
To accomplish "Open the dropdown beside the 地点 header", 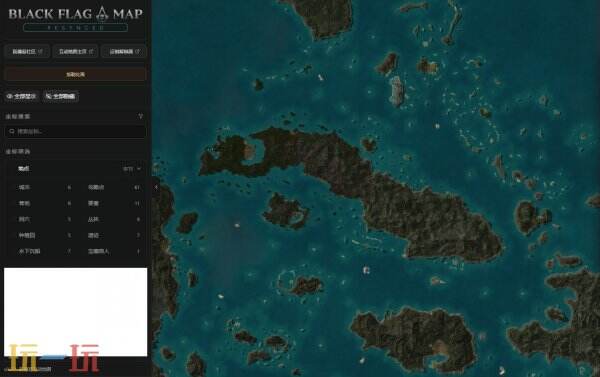I will [132, 168].
